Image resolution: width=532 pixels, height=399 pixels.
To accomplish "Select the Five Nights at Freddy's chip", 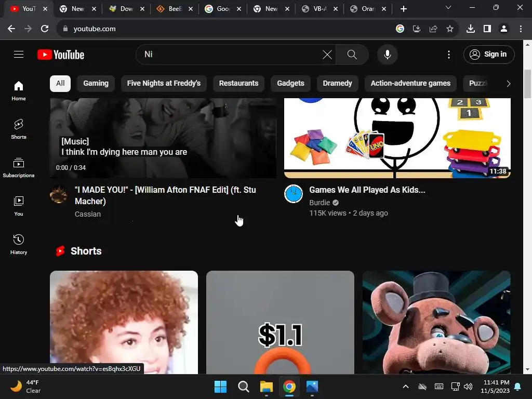I will tap(164, 84).
